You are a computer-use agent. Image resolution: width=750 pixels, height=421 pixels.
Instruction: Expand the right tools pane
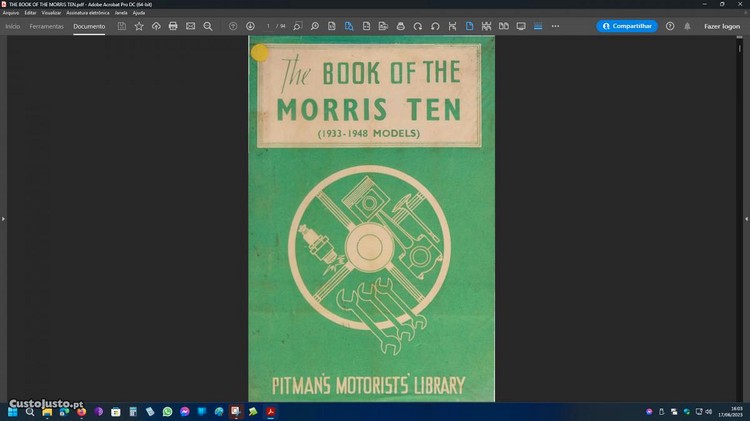point(746,218)
